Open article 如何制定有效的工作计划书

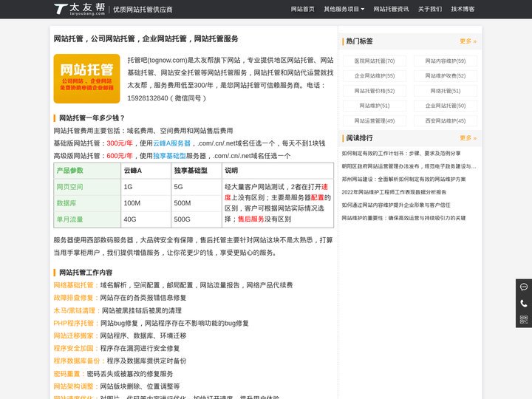(x=401, y=154)
